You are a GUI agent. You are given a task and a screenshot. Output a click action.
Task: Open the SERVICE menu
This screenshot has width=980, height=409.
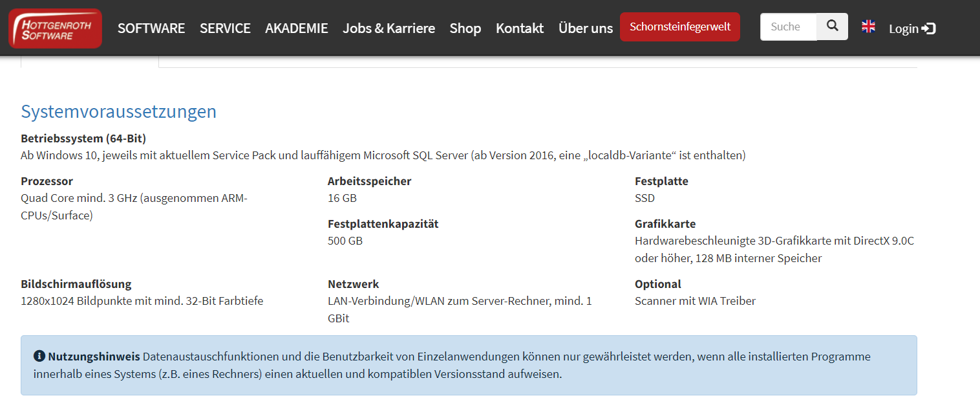click(225, 28)
